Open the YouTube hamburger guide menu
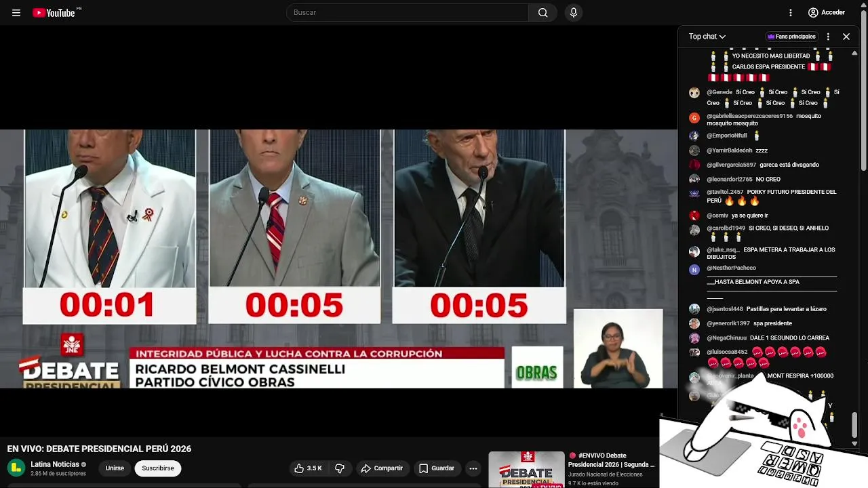868x488 pixels. coord(16,12)
